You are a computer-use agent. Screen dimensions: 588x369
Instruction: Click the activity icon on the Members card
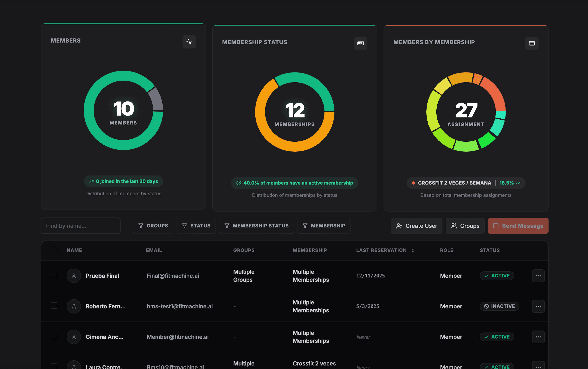[x=189, y=42]
